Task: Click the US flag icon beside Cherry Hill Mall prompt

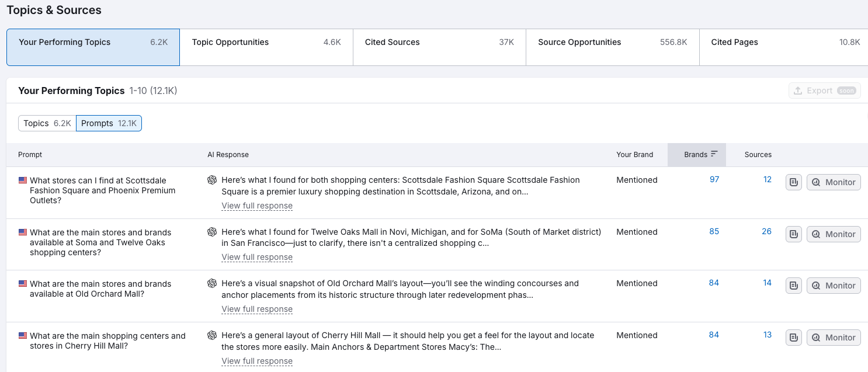Action: (23, 336)
